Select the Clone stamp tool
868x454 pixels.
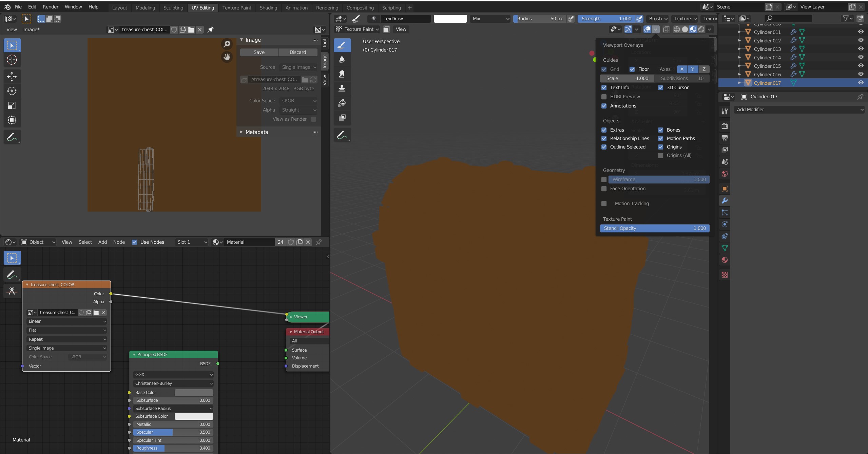tap(342, 88)
